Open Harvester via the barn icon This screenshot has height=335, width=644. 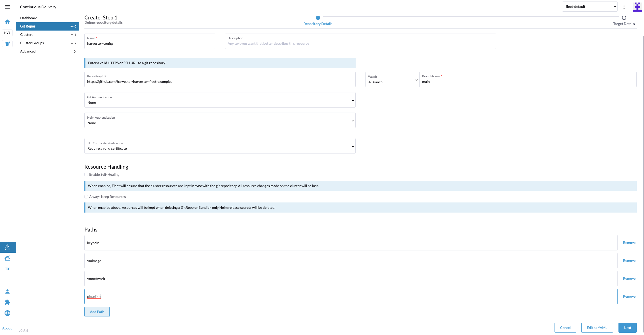pyautogui.click(x=8, y=258)
